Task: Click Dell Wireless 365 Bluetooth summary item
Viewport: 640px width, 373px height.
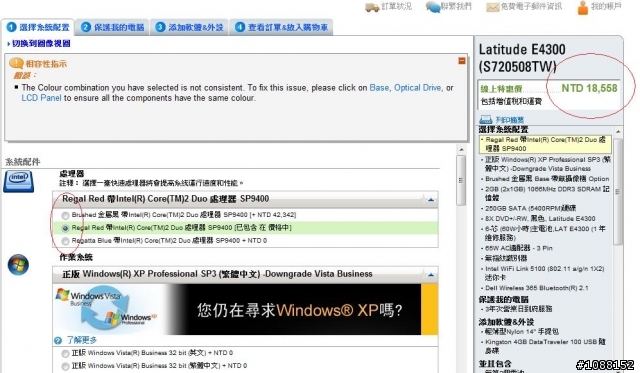Action: pyautogui.click(x=536, y=288)
